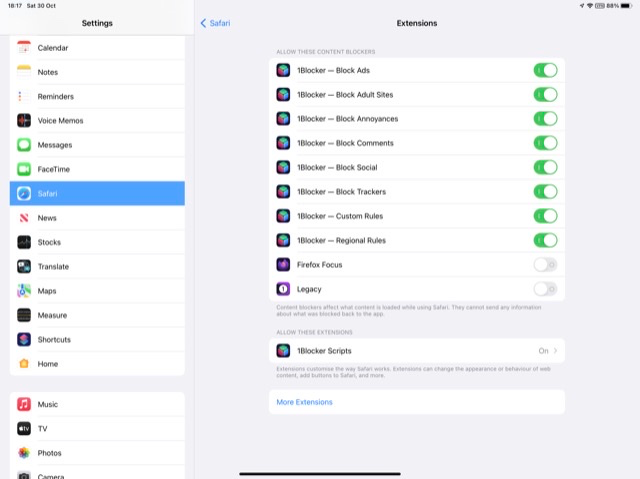
Task: Tap the Shortcuts app icon
Action: pyautogui.click(x=24, y=339)
